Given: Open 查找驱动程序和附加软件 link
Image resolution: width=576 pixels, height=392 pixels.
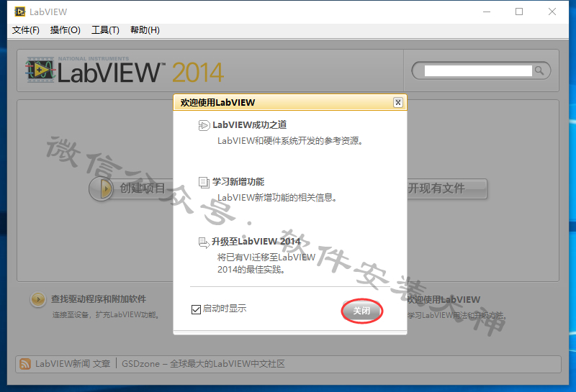Looking at the screenshot, I should (99, 299).
